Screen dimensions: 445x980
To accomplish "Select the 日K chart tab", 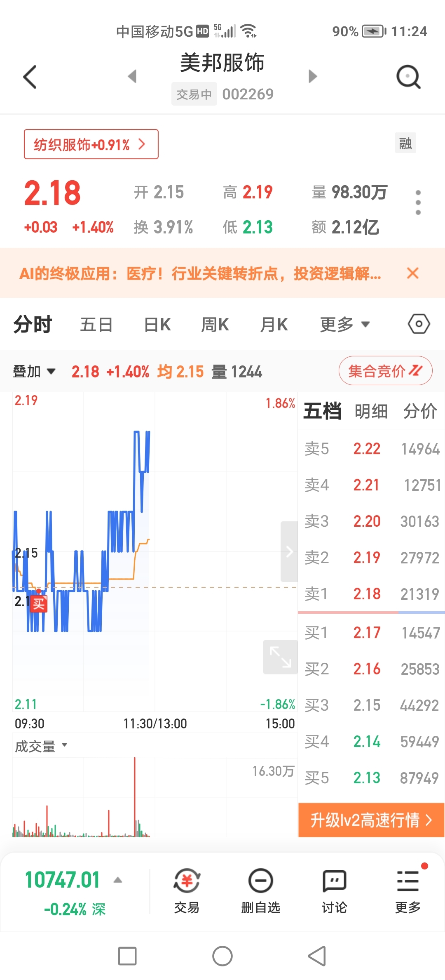I will pos(157,324).
